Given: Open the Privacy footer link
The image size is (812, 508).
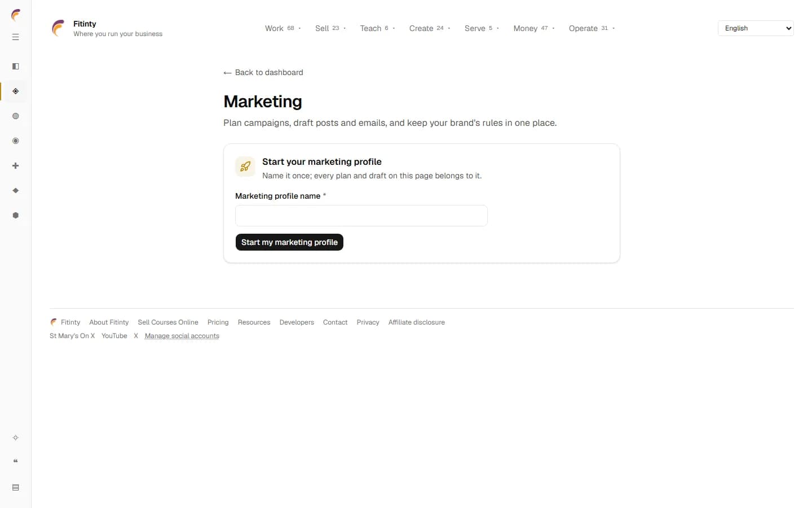Looking at the screenshot, I should [368, 322].
